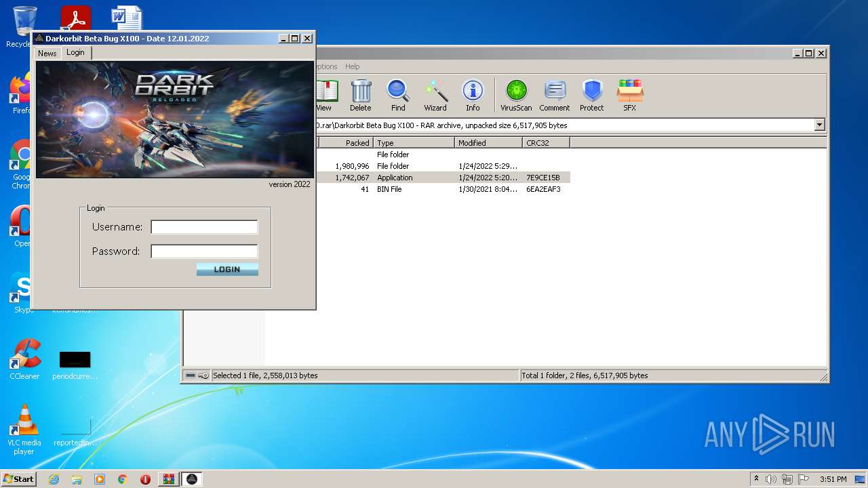Sort by the CRC32 column header
Screen dimensions: 868x488
546,142
